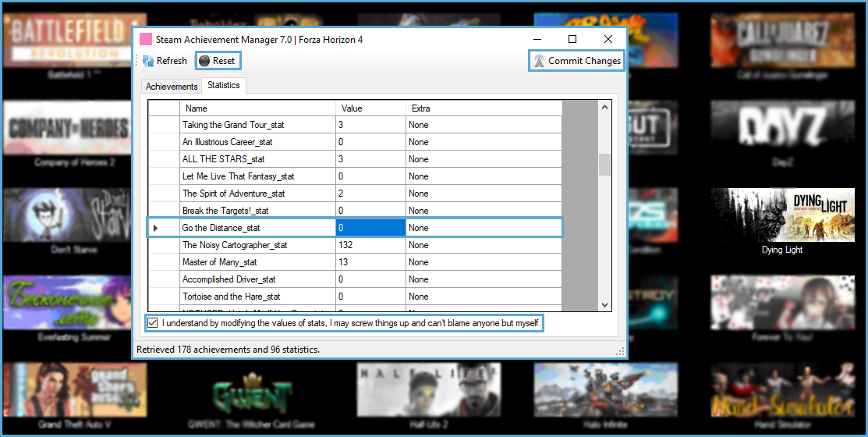Open Dying Light game thumbnail in background
The width and height of the screenshot is (868, 437).
point(782,215)
